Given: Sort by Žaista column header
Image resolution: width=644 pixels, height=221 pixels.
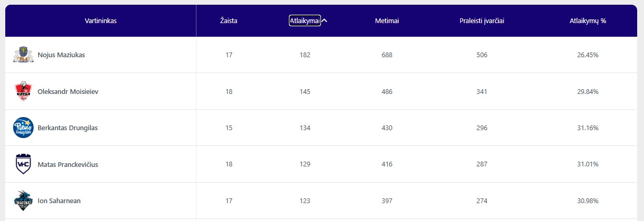Looking at the screenshot, I should pos(228,20).
